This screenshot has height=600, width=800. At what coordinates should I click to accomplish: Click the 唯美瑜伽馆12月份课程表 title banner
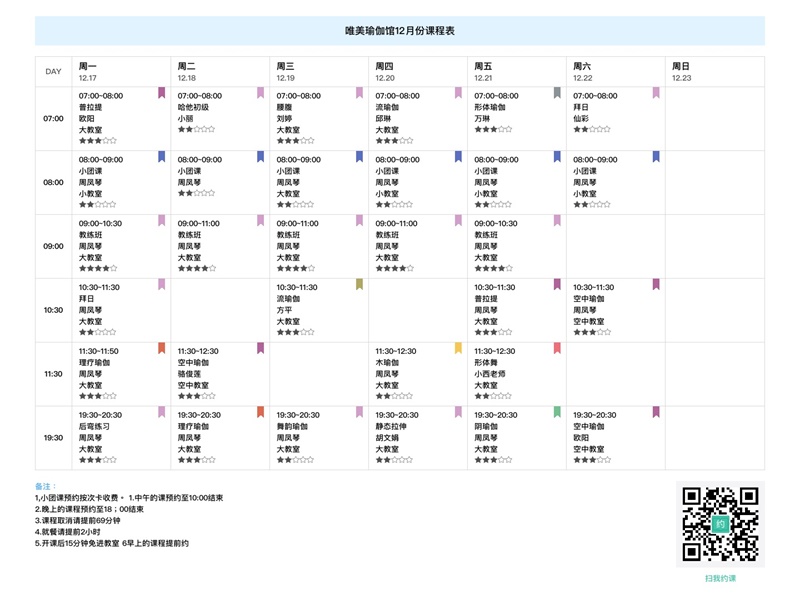(400, 31)
